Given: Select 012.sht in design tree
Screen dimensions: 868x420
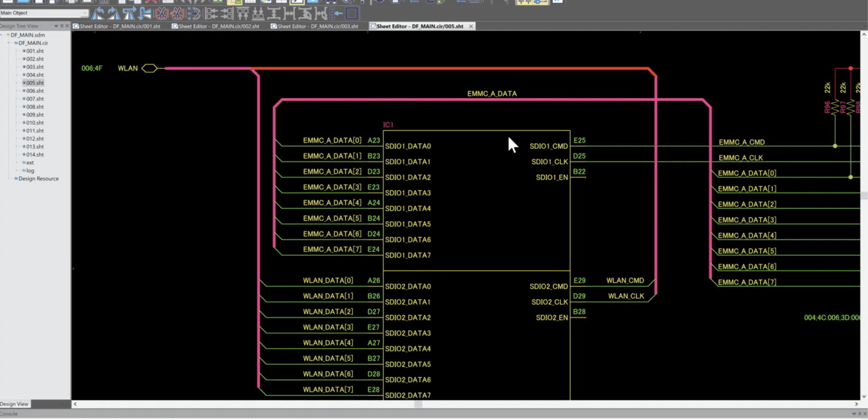Looking at the screenshot, I should pyautogui.click(x=34, y=139).
